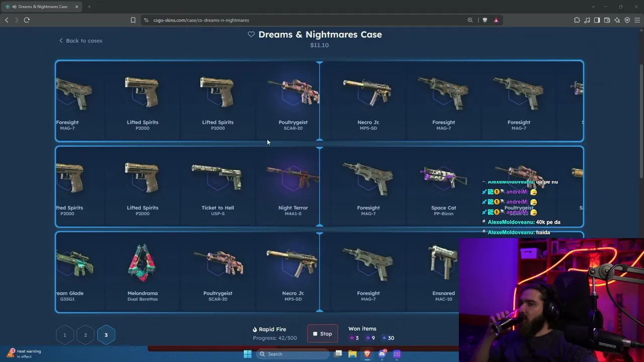Screen dimensions: 644x362
Task: Open the Heat warning weather widget
Action: [x=24, y=353]
